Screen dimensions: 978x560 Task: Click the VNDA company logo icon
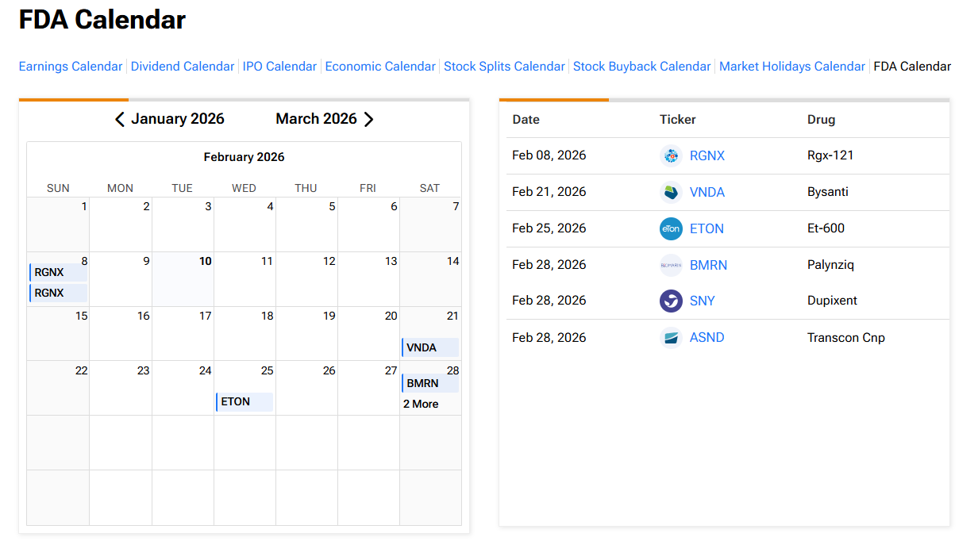671,192
